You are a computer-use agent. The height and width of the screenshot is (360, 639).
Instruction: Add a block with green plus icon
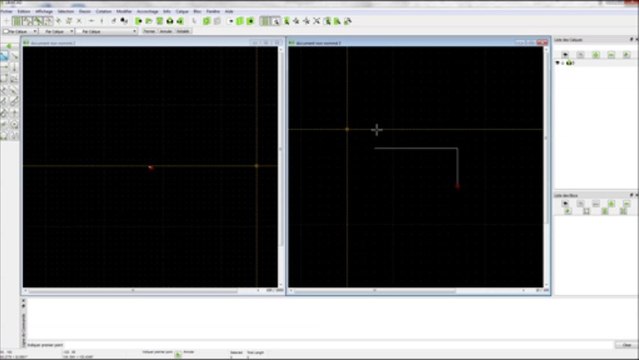pyautogui.click(x=611, y=203)
